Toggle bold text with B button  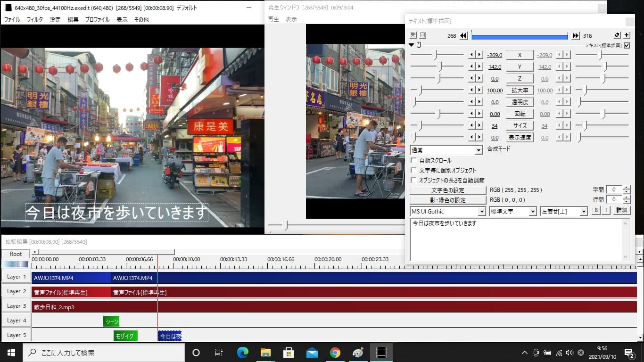point(596,211)
